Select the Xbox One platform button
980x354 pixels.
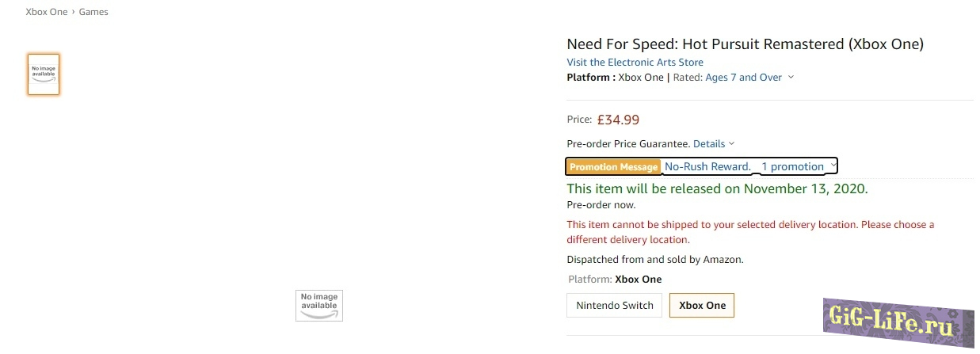pos(702,305)
